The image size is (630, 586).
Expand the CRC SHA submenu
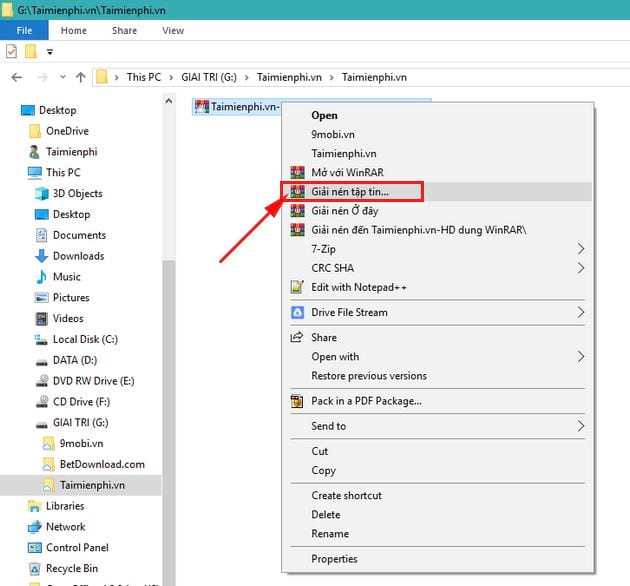click(x=580, y=268)
